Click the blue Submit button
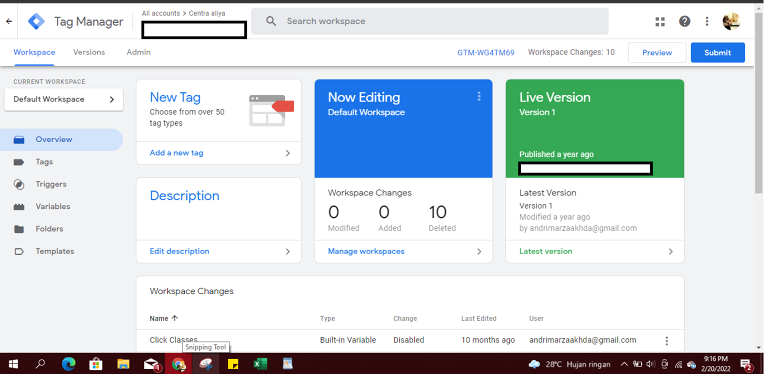 pos(718,53)
